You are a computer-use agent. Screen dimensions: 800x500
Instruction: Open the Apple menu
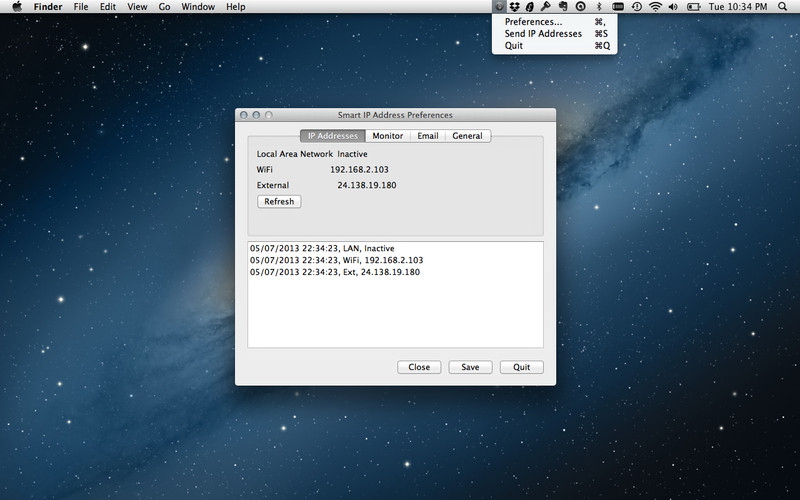coord(16,7)
